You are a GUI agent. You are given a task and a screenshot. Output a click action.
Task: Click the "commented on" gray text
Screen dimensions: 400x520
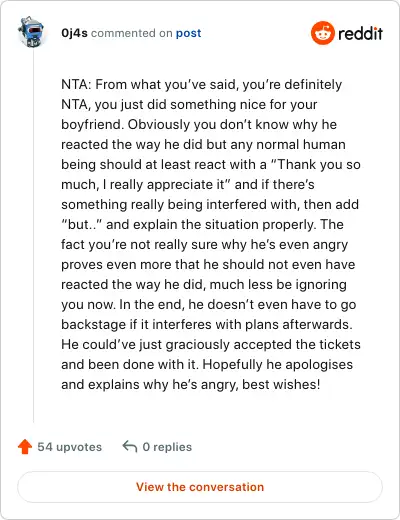[x=132, y=33]
